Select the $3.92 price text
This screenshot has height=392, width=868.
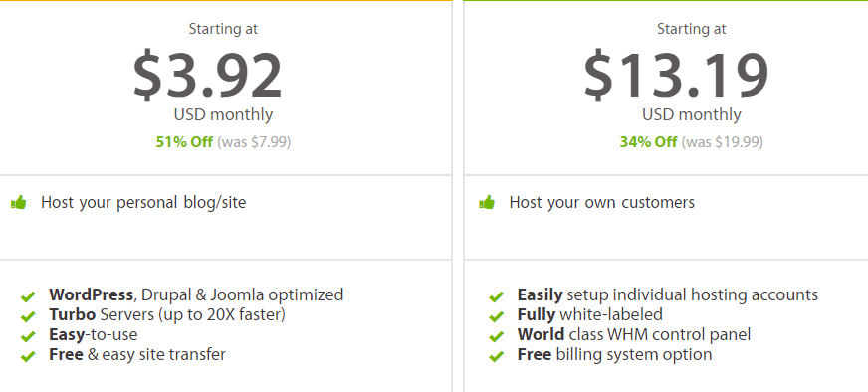[x=208, y=76]
